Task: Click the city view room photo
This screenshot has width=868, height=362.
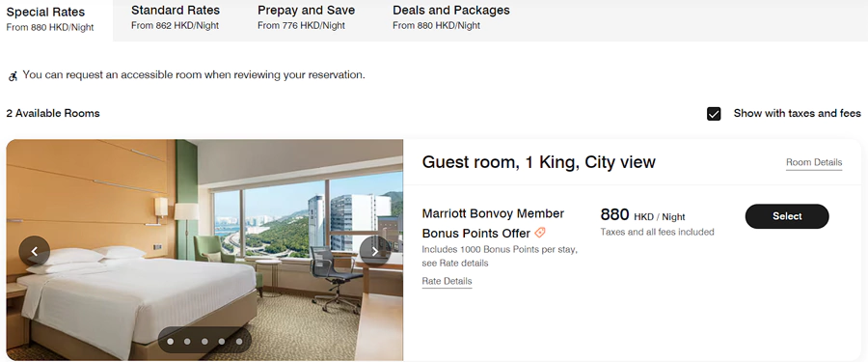Action: (204, 250)
